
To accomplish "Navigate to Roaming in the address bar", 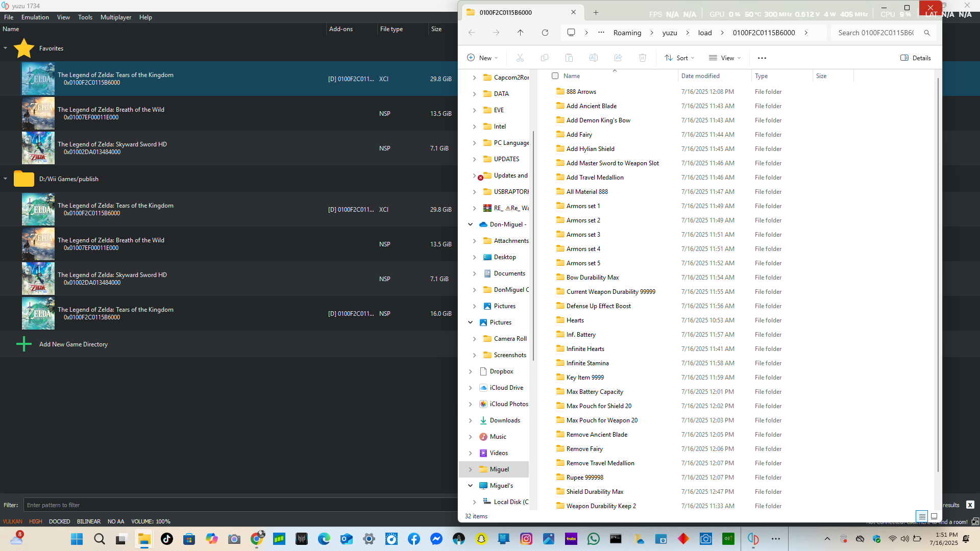I will [627, 33].
